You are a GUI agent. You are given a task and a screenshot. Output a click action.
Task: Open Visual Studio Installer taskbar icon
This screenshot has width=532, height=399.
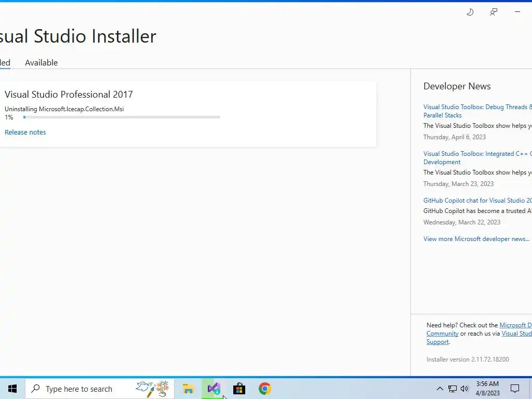point(214,389)
